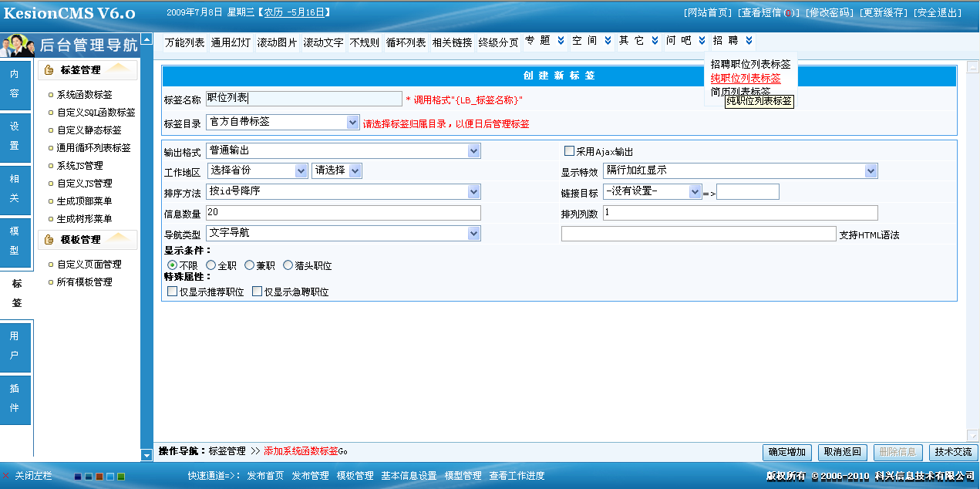Viewport: 980px width, 489px height.
Task: Switch to the 用户 vertical sidebar tab
Action: (15, 346)
